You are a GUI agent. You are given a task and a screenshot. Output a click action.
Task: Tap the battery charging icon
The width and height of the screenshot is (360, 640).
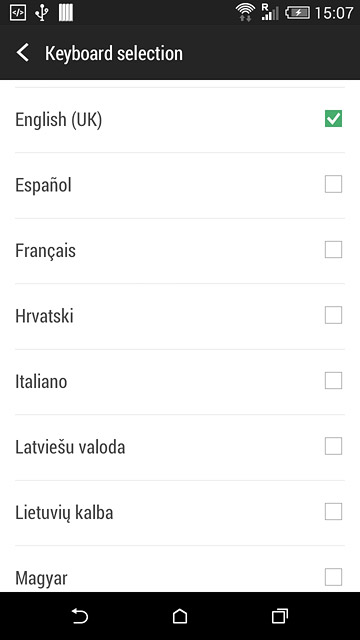tap(297, 13)
